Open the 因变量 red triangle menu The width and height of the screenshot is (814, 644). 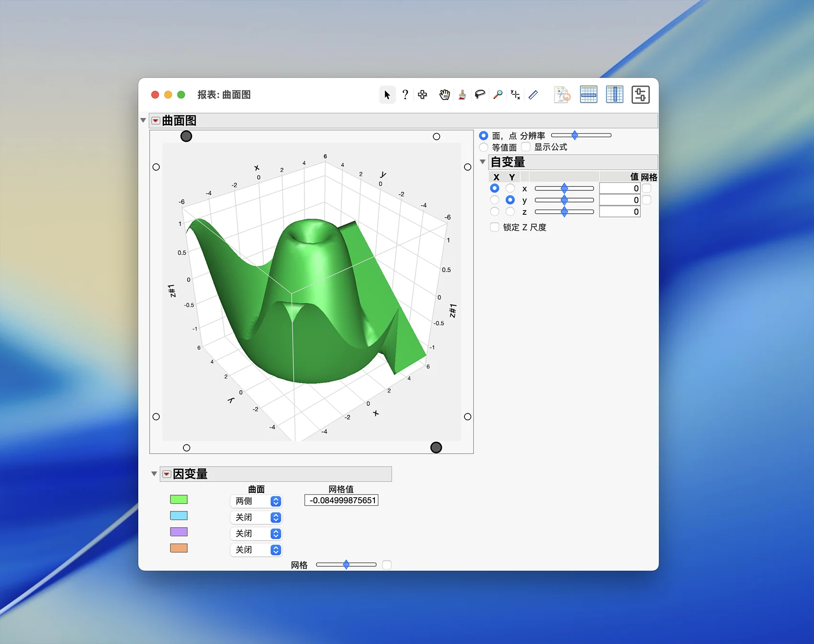[x=167, y=474]
